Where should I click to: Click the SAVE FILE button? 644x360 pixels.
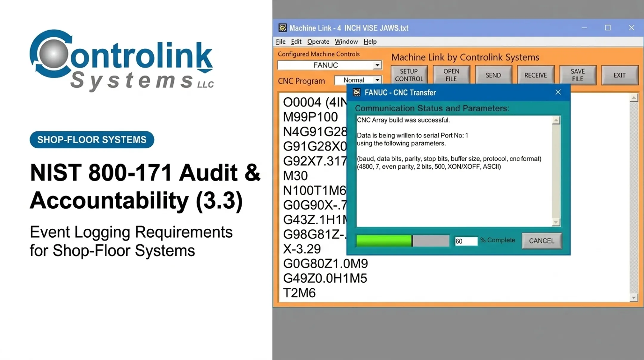(x=578, y=75)
